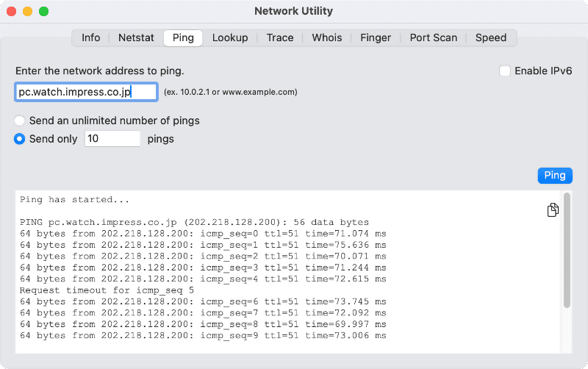Click the 'Ping has started...' output line
The width and height of the screenshot is (588, 369).
click(x=74, y=200)
